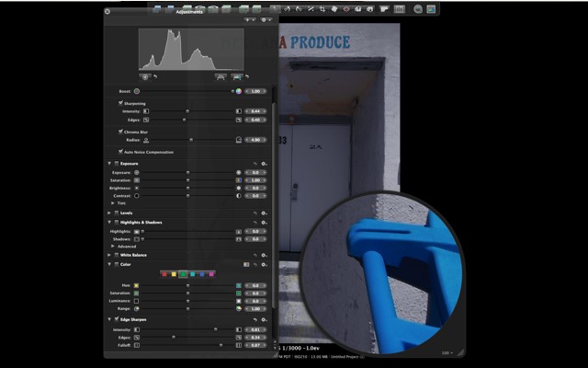Click the Highlights icon at slider right end
The height and width of the screenshot is (368, 588).
pyautogui.click(x=239, y=231)
